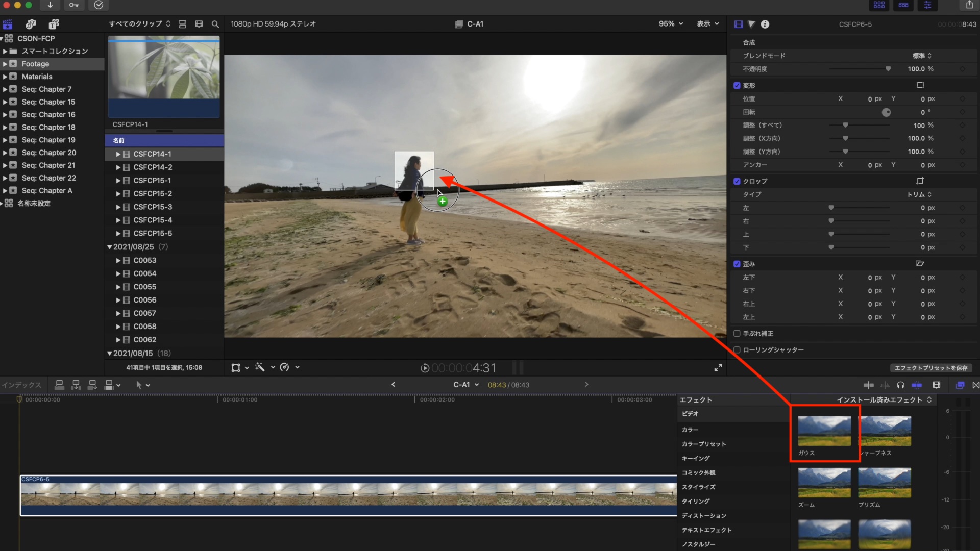Screen dimensions: 980x551
Task: Play the viewer clip with play button
Action: point(425,368)
